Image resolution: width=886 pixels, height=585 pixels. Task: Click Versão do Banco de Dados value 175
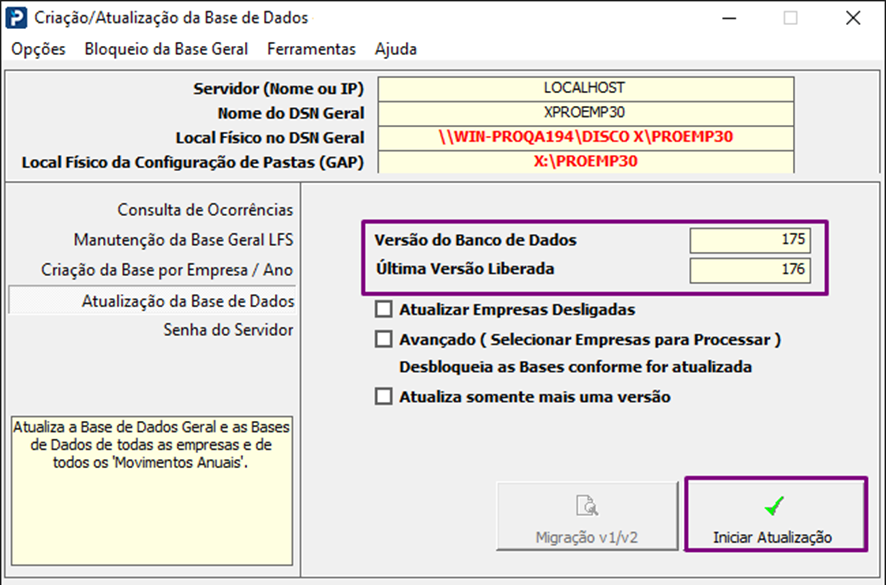coord(750,240)
